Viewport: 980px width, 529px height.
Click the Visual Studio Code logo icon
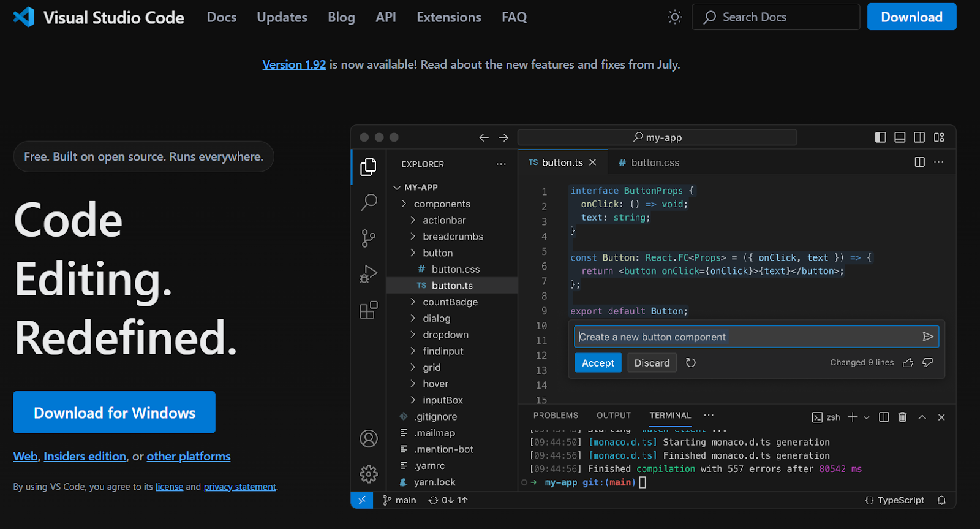(x=24, y=17)
